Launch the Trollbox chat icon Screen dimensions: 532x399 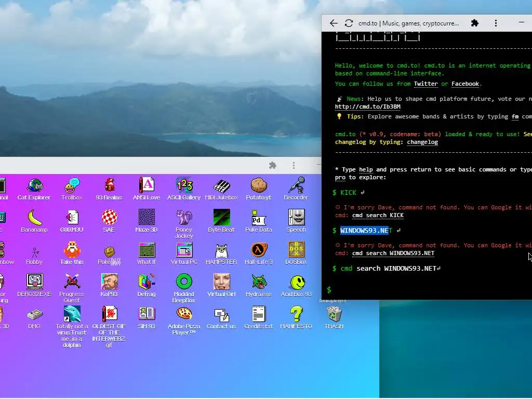pyautogui.click(x=72, y=189)
